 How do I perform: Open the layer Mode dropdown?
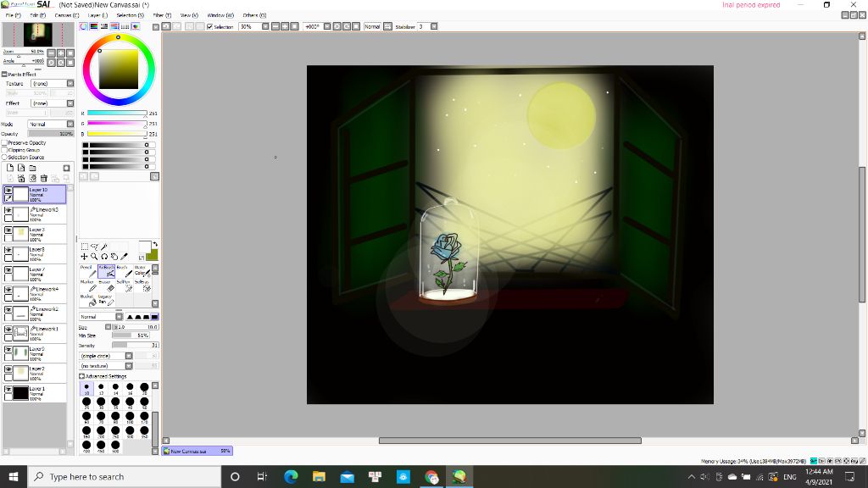pyautogui.click(x=70, y=124)
